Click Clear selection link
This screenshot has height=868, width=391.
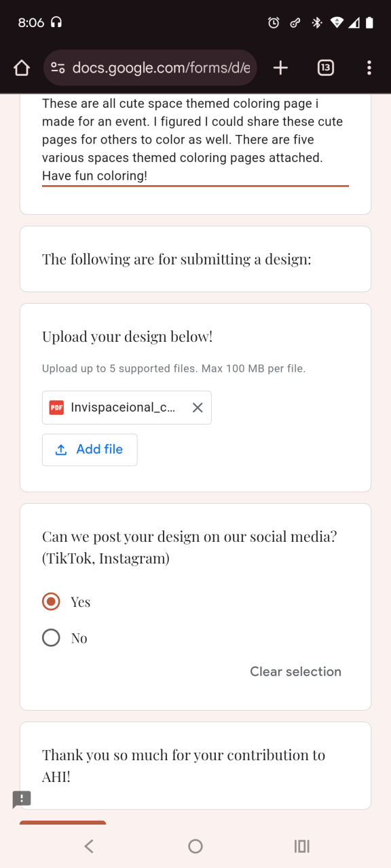[x=295, y=671]
